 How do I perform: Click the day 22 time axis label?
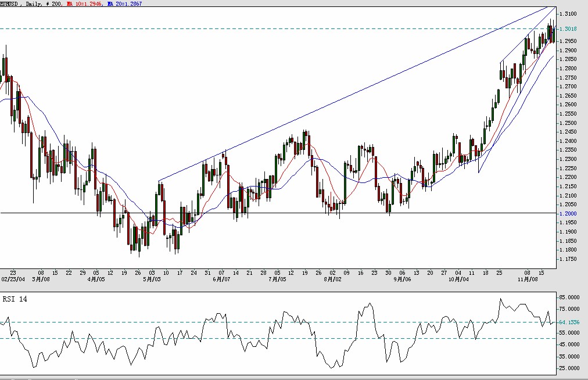[x=69, y=273]
